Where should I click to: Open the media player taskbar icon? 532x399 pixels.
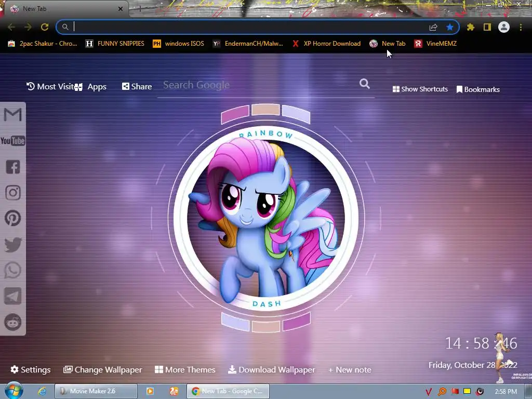tap(150, 391)
